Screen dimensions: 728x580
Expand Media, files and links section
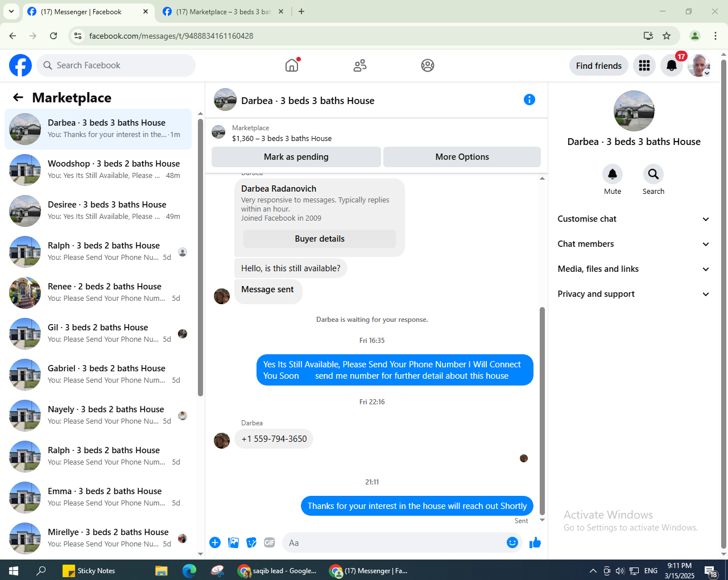(634, 269)
